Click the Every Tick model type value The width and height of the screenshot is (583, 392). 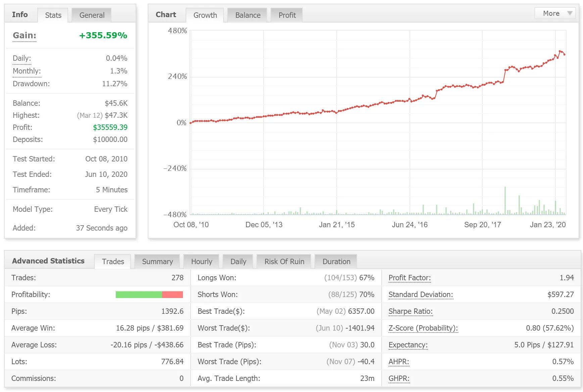pyautogui.click(x=111, y=209)
